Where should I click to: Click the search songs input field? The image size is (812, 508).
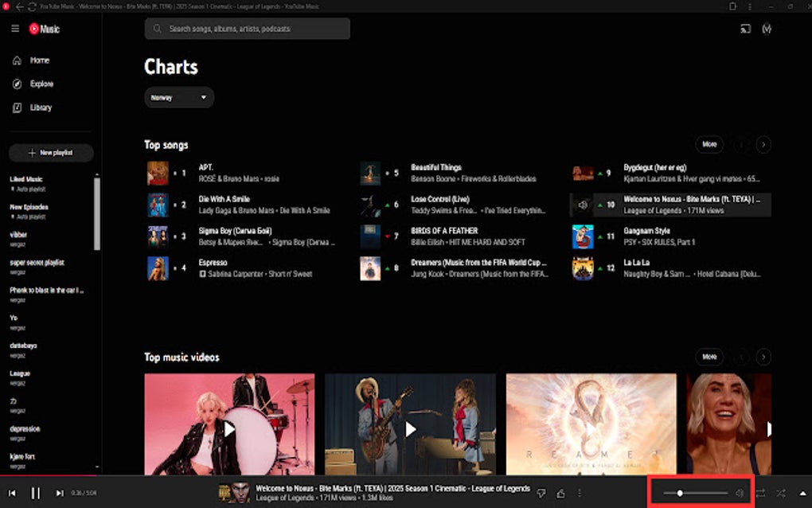(247, 28)
